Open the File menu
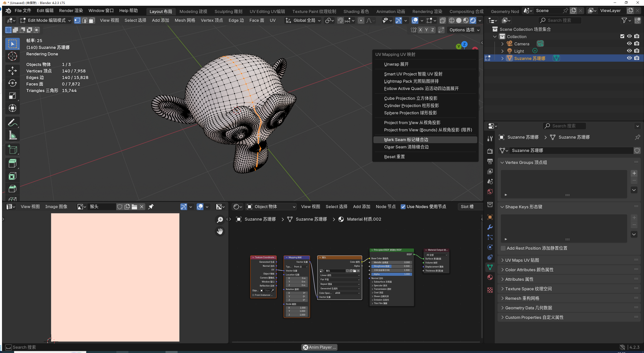Image resolution: width=644 pixels, height=353 pixels. pyautogui.click(x=23, y=11)
